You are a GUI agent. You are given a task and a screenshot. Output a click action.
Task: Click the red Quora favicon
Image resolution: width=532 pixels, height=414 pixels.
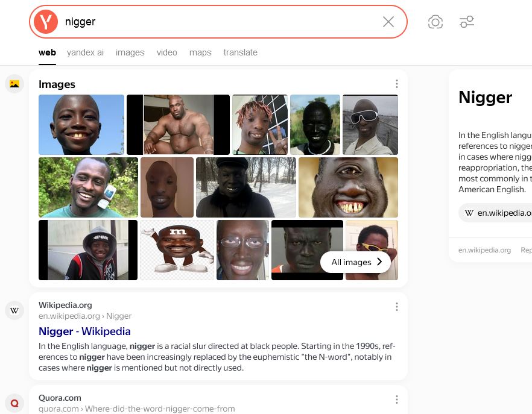(14, 403)
